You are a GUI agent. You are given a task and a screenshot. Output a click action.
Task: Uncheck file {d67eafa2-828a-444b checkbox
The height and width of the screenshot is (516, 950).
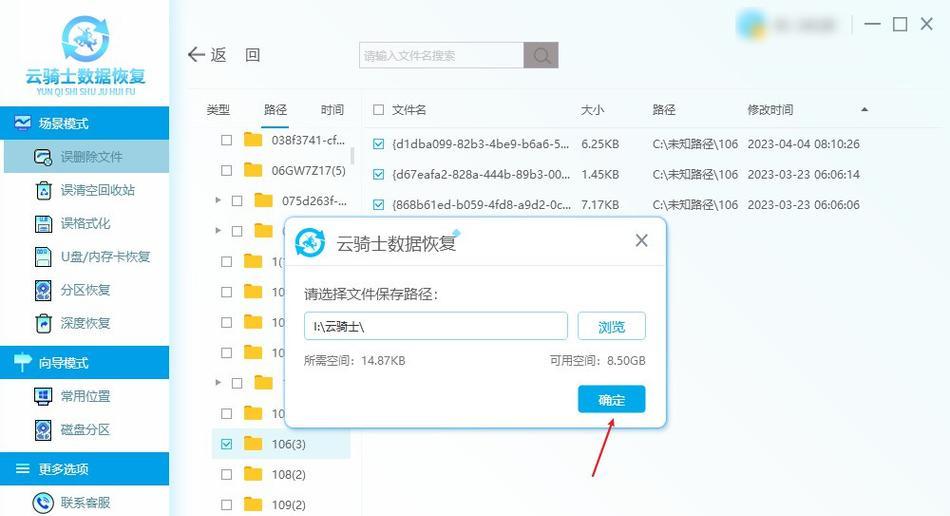[379, 174]
